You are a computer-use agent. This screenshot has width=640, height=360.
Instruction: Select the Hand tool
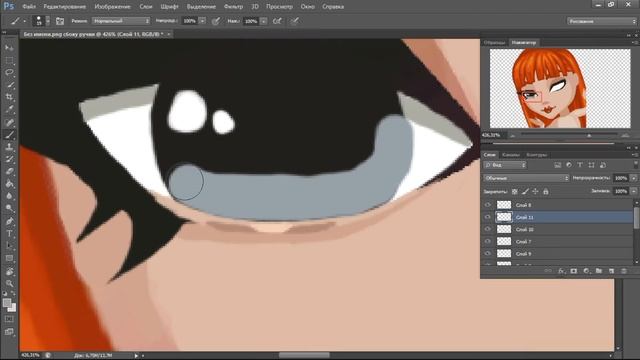pyautogui.click(x=9, y=271)
